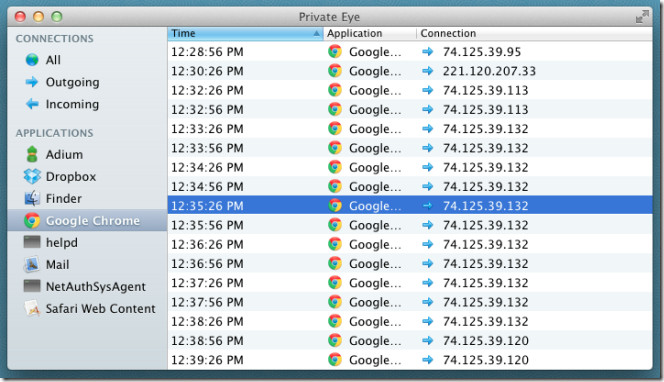Click the NetAuthSysAgent process icon
Screen dimensions: 664x382
click(32, 286)
